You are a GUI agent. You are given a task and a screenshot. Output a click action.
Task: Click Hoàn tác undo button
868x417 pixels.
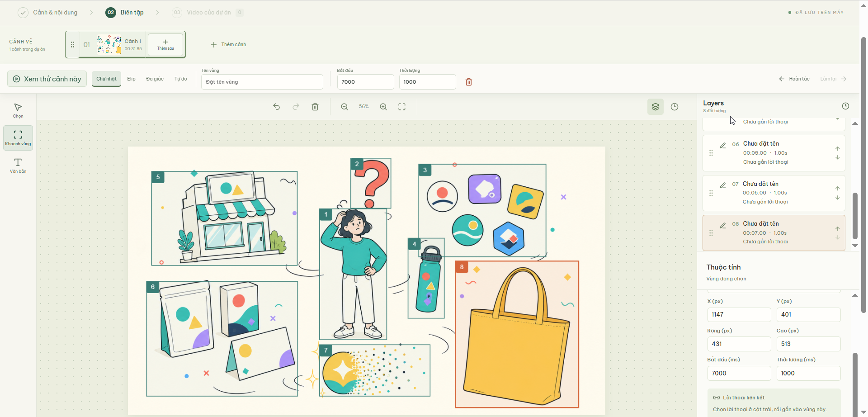click(794, 79)
